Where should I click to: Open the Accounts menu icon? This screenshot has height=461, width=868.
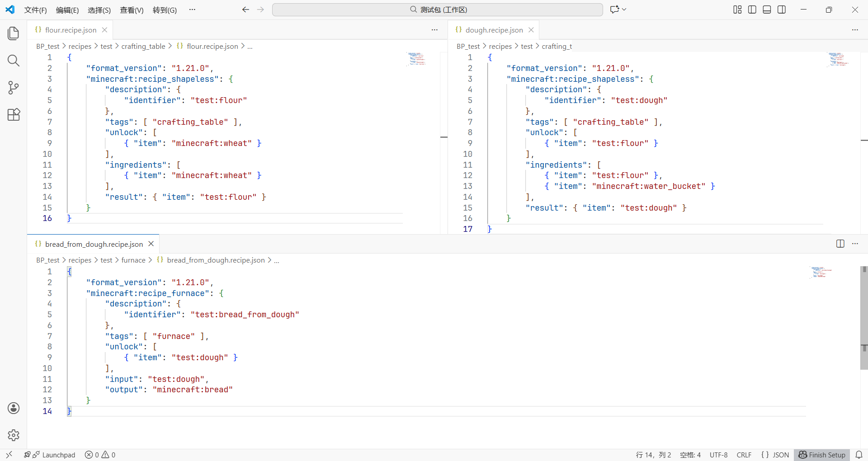(x=14, y=408)
